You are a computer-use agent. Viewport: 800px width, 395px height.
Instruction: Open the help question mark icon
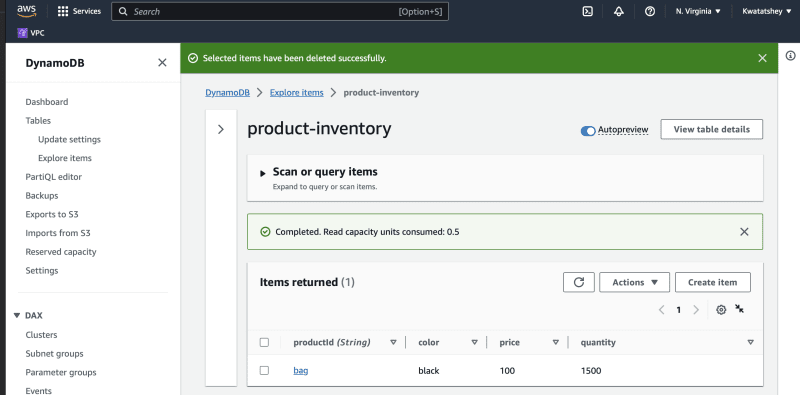(649, 11)
